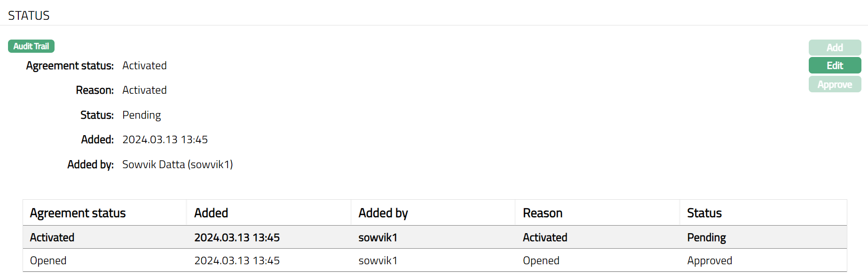Click the date in the Opened row
868x276 pixels.
(x=237, y=260)
